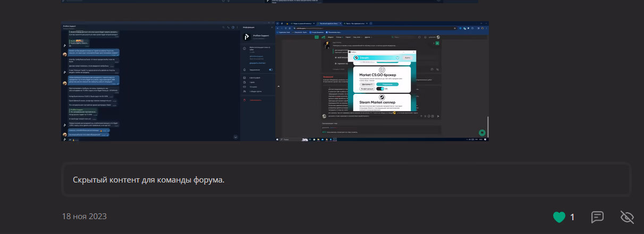Click the search icon in Telegram chat header
The height and width of the screenshot is (234, 644).
point(223,27)
